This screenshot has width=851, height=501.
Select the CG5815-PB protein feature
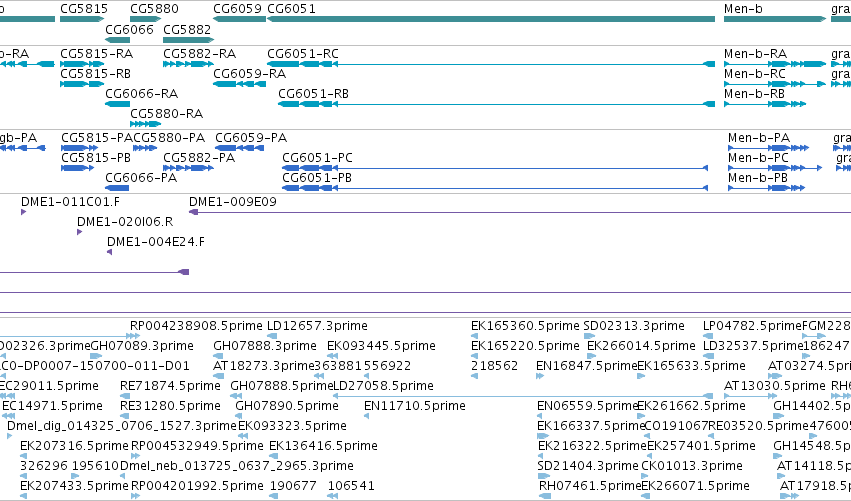click(x=78, y=168)
